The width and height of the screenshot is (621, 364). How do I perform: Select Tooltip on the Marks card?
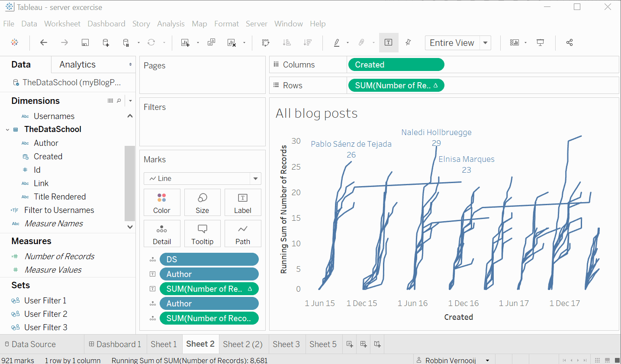(x=202, y=233)
